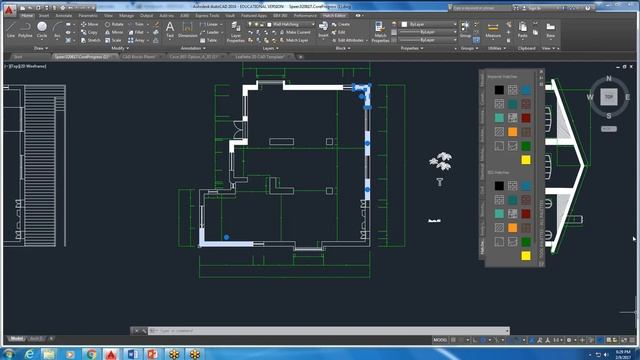Select the Arc tool
The width and height of the screenshot is (640, 360).
(x=57, y=30)
